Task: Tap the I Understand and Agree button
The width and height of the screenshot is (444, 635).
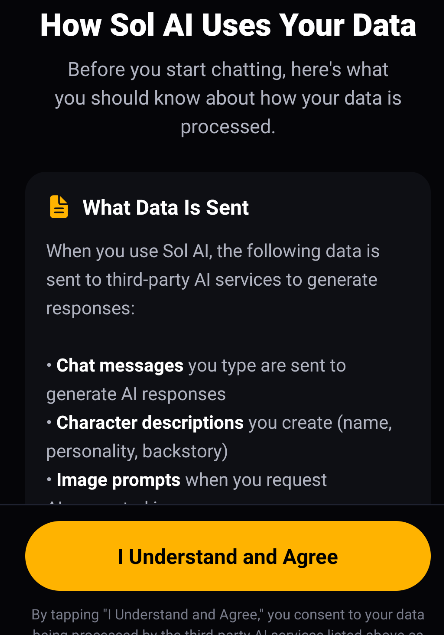Action: [x=228, y=556]
